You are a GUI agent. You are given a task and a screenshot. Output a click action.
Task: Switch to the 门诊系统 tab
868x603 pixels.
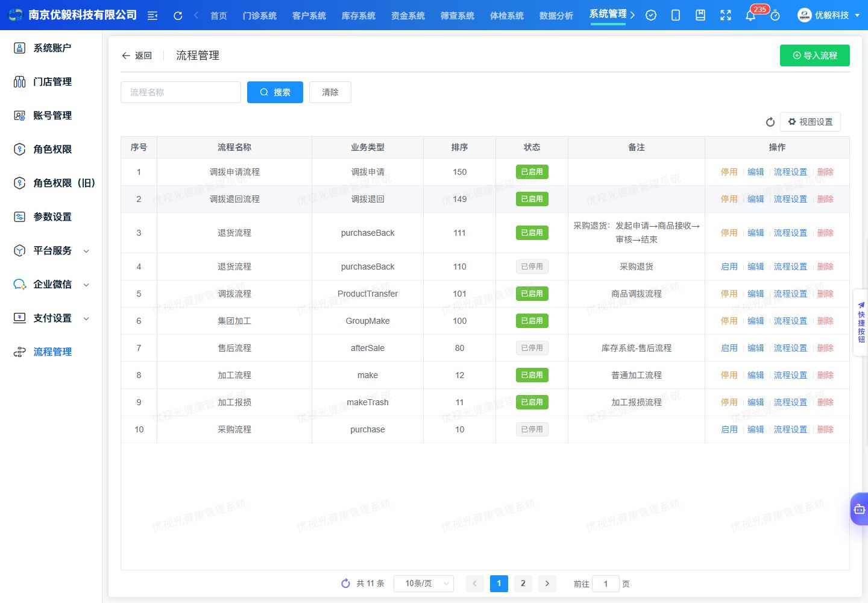point(260,16)
